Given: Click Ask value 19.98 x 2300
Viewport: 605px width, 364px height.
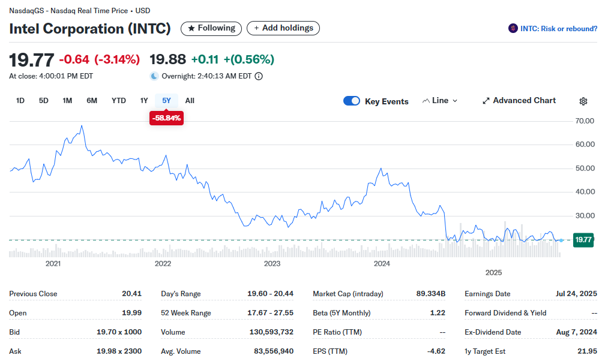Looking at the screenshot, I should pos(119,351).
